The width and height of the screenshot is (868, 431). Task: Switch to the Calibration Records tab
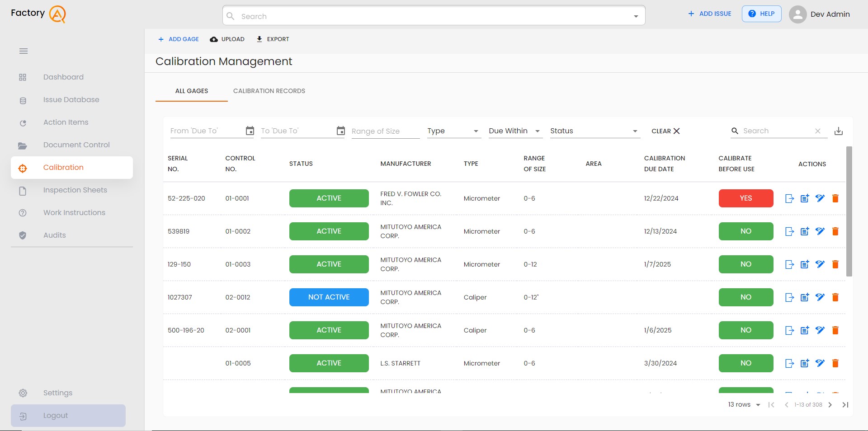(269, 91)
